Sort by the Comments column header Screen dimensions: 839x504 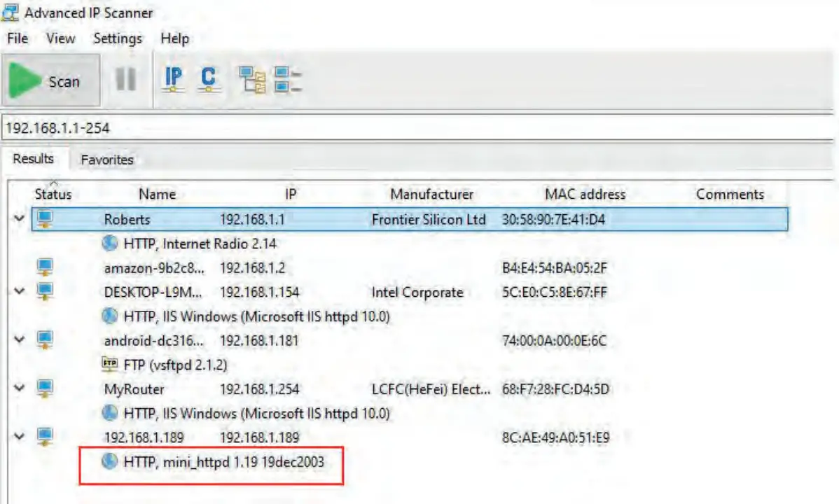point(730,194)
